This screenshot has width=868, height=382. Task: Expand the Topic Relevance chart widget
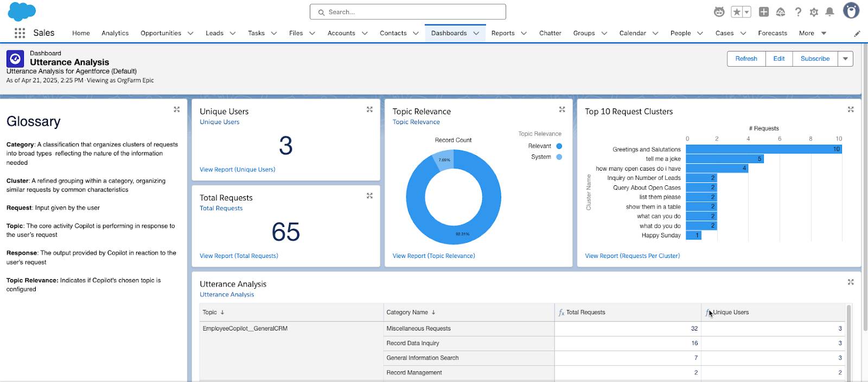562,109
